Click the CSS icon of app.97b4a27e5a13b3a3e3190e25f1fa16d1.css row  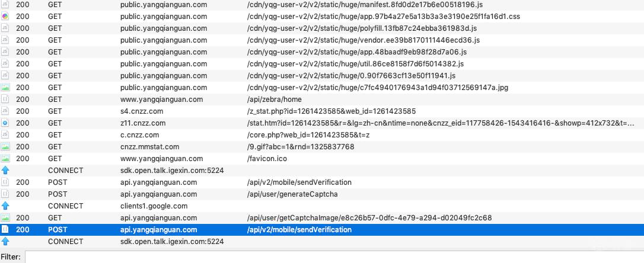tap(5, 17)
